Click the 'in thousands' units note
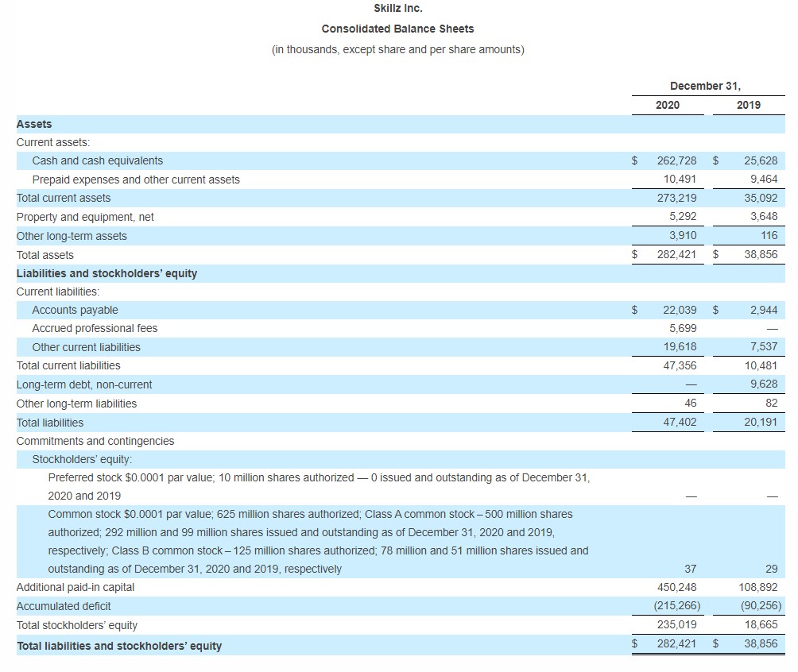This screenshot has width=798, height=672. (397, 49)
